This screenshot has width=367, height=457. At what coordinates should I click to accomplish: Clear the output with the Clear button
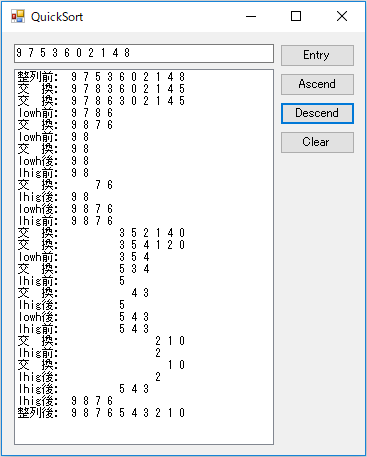point(317,142)
